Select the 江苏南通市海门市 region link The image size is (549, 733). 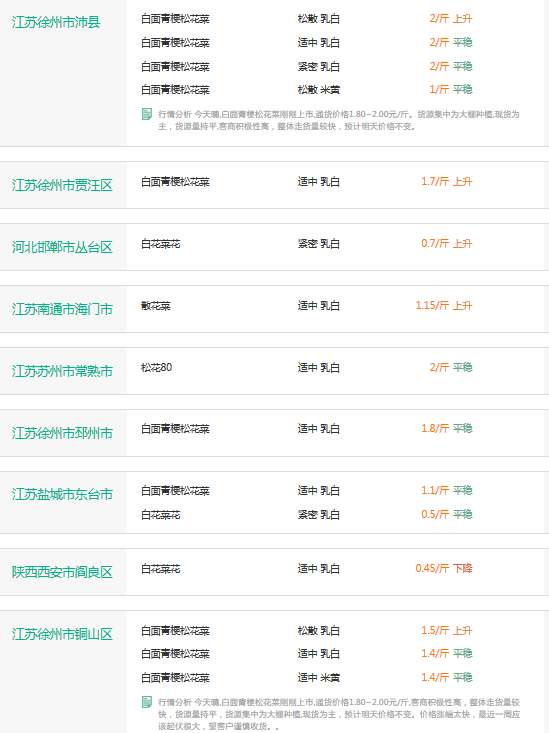[62, 309]
